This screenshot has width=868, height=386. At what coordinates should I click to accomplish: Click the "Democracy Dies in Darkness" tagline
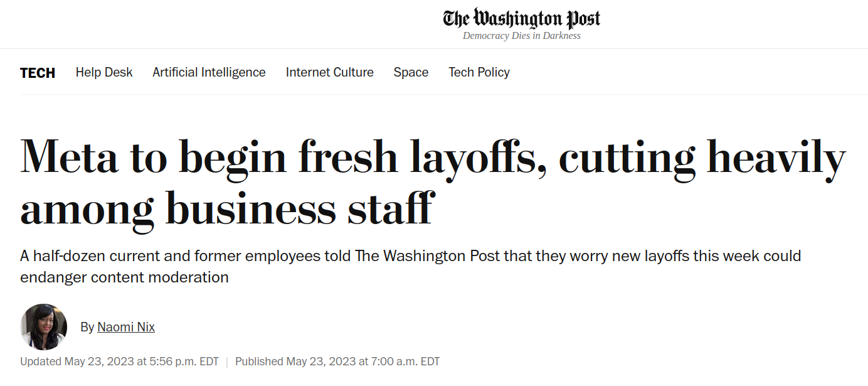pyautogui.click(x=521, y=36)
